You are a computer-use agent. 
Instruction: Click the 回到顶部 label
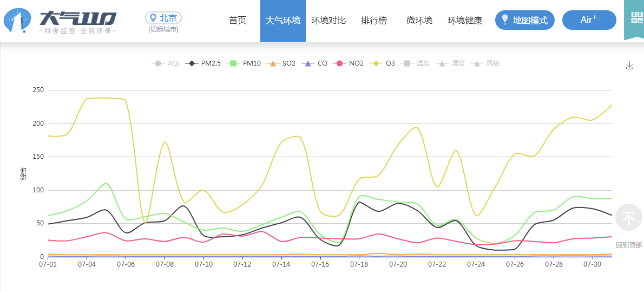pyautogui.click(x=629, y=245)
